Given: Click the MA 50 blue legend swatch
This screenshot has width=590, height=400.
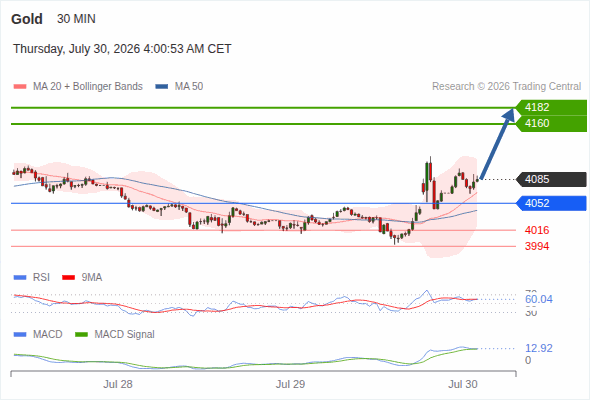Looking at the screenshot, I should point(162,87).
